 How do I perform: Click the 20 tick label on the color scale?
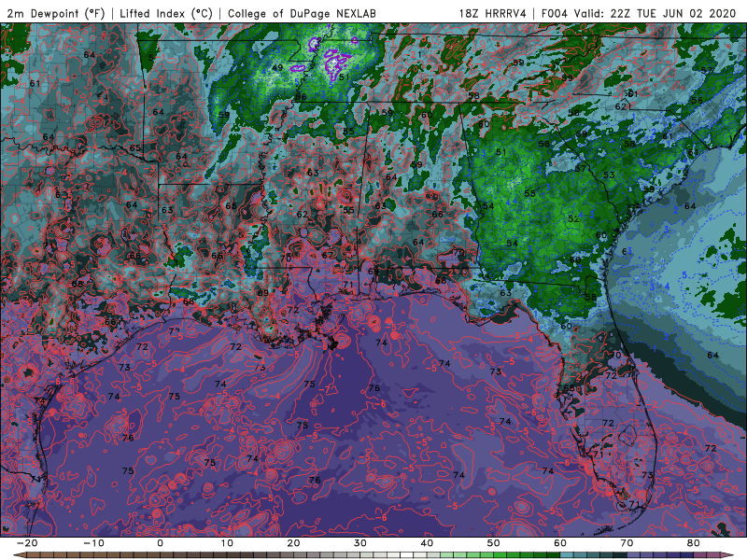tap(293, 543)
